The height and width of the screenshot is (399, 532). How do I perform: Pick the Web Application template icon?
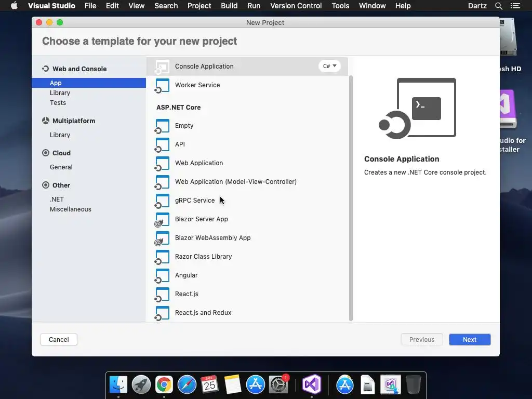(162, 163)
